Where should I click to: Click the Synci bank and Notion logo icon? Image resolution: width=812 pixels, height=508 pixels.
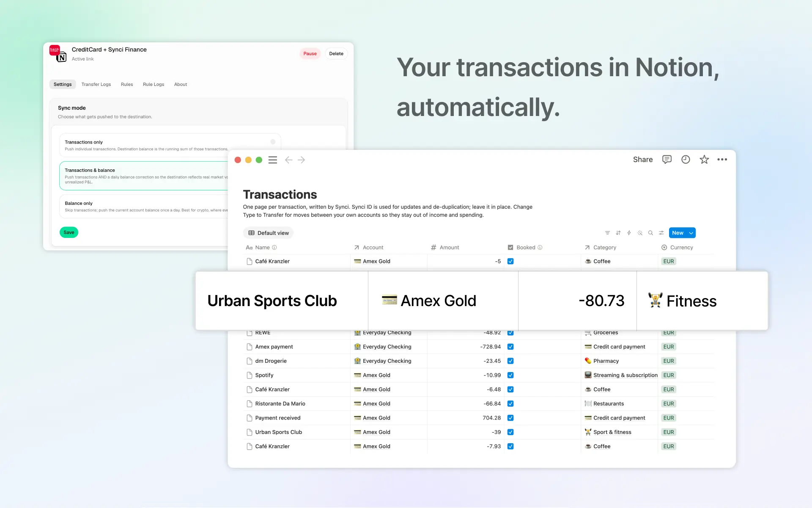[x=58, y=53]
